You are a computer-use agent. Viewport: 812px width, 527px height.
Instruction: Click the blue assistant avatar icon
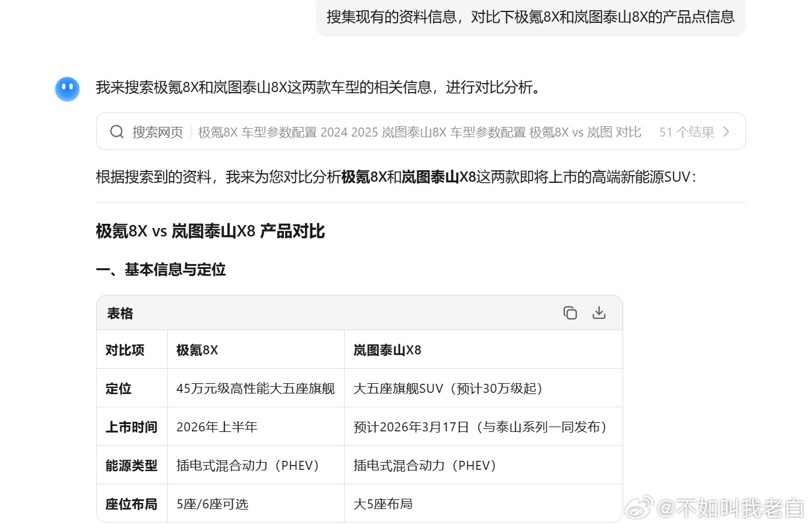pyautogui.click(x=67, y=89)
